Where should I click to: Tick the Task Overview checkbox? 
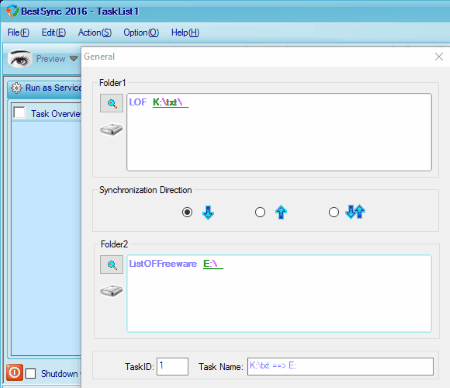(19, 113)
